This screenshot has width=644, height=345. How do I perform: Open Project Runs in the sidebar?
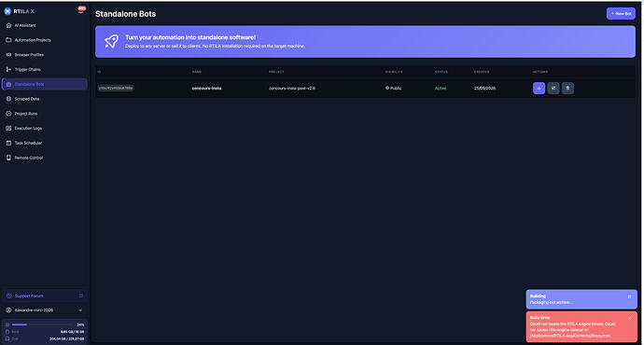(x=45, y=114)
